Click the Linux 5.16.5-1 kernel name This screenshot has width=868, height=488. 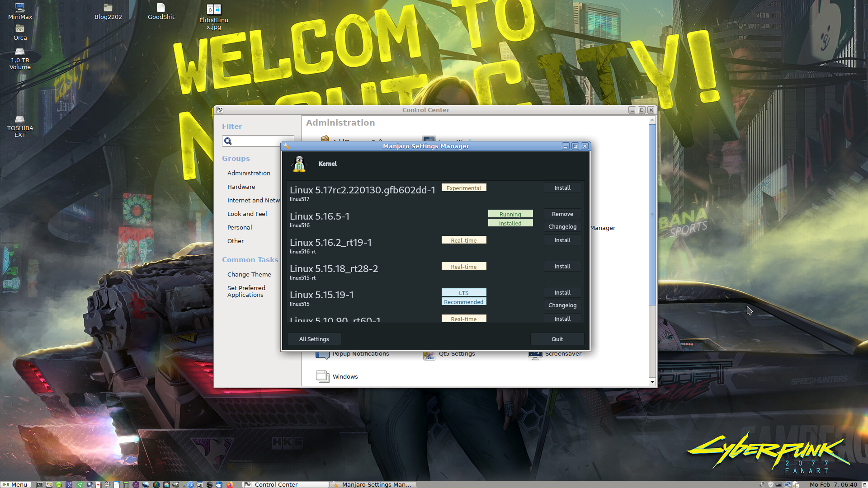320,216
